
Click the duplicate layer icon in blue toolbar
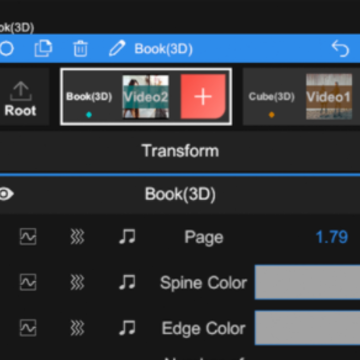click(x=43, y=49)
